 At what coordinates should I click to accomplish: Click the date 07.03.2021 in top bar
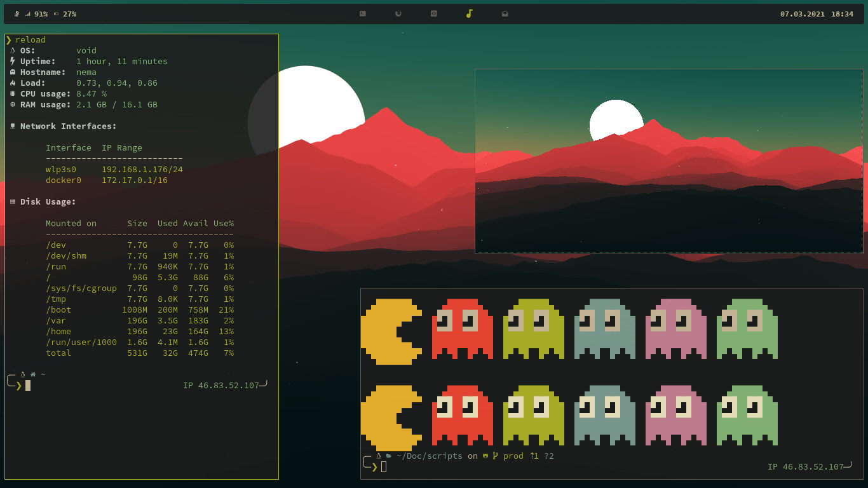[x=802, y=13]
